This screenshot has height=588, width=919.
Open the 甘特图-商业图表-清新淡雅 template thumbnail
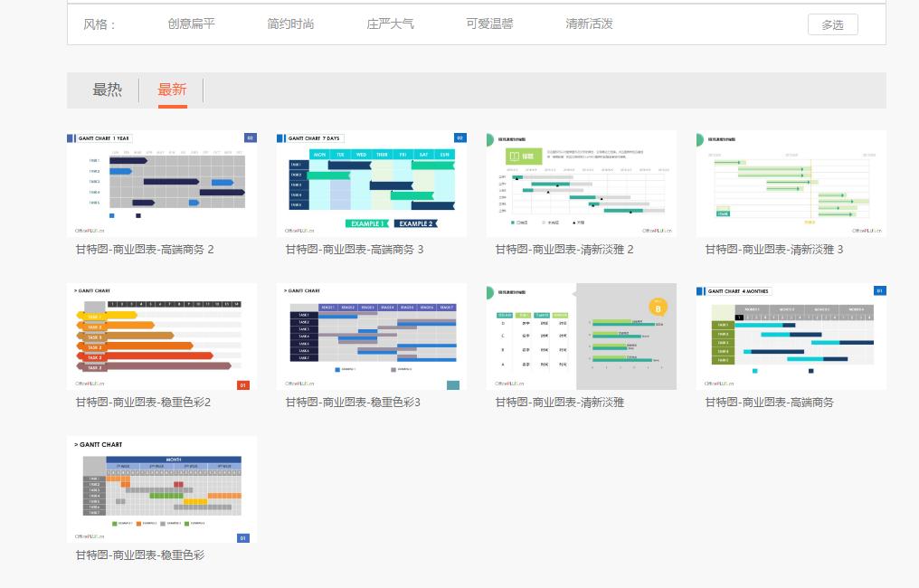pyautogui.click(x=581, y=337)
